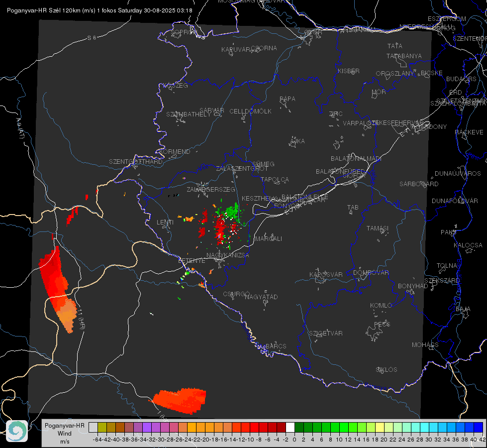Click the SZIGETVÁR label

[x=326, y=334]
